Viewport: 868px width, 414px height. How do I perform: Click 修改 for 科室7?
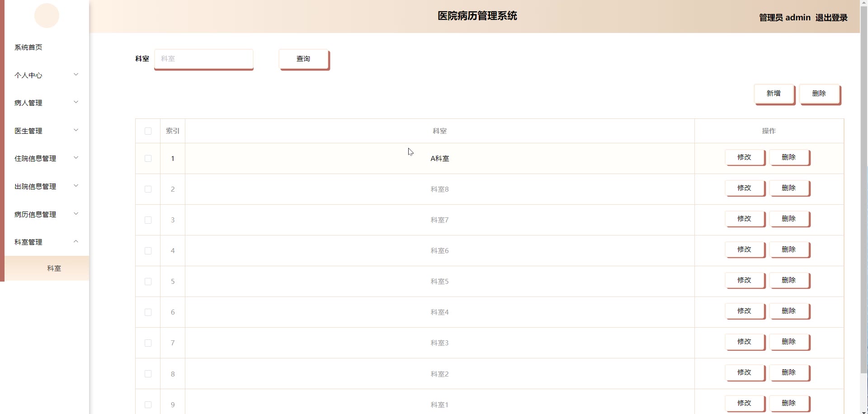[x=745, y=219]
